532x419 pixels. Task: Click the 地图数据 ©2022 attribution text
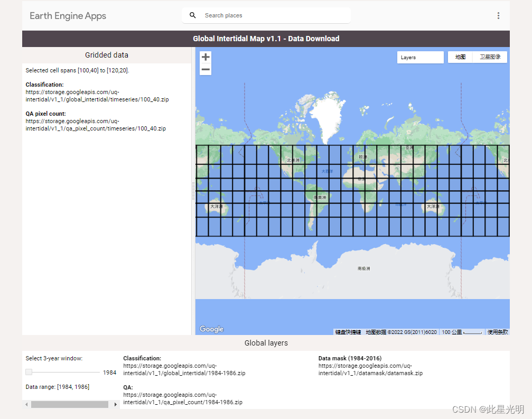401,332
